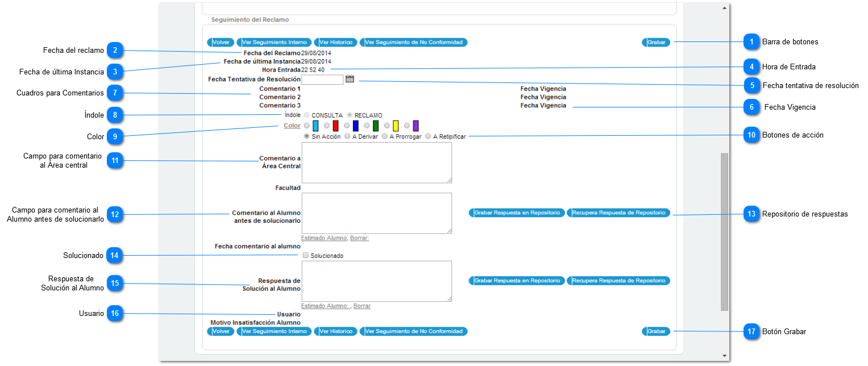Click Borrar link under Respuesta de Solución box
The height and width of the screenshot is (366, 868).
(362, 306)
